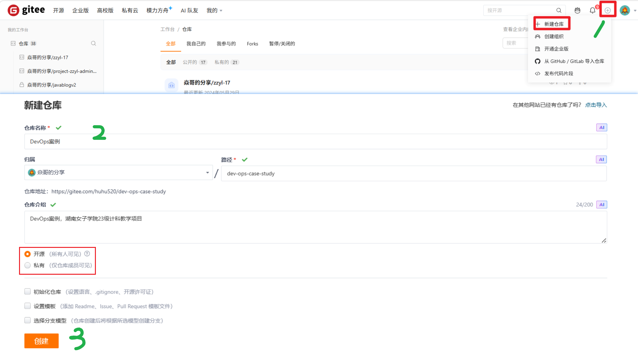This screenshot has height=364, width=638.
Task: Check the 设置模板 checkbox
Action: pyautogui.click(x=27, y=306)
